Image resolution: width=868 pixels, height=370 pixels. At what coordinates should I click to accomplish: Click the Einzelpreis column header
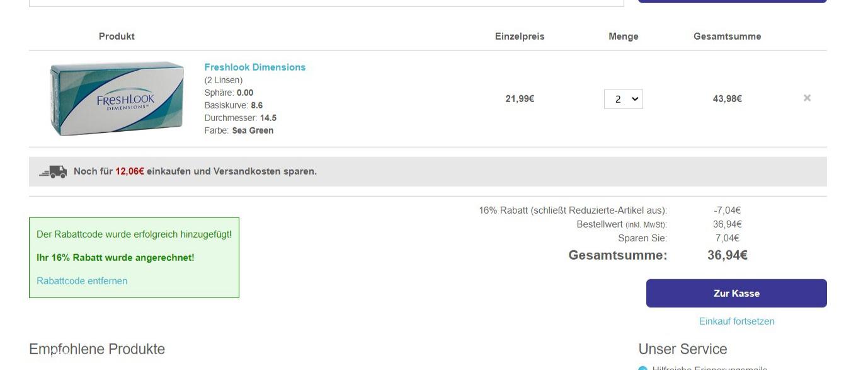point(520,37)
